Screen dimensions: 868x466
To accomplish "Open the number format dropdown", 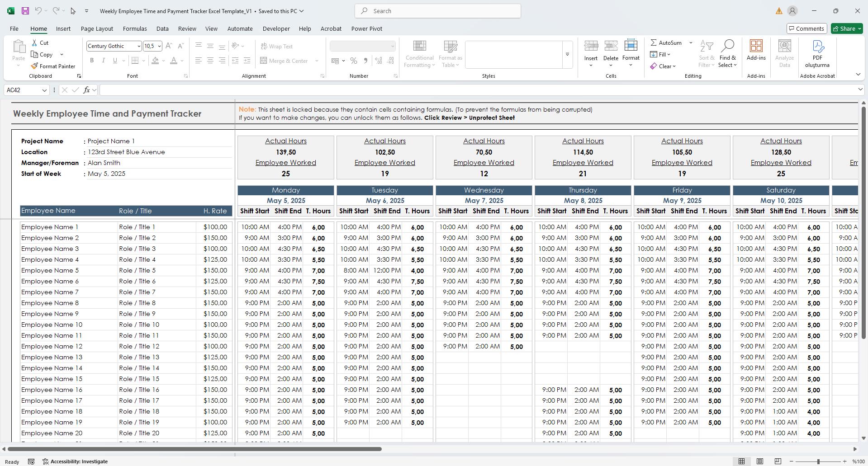I will pyautogui.click(x=392, y=46).
